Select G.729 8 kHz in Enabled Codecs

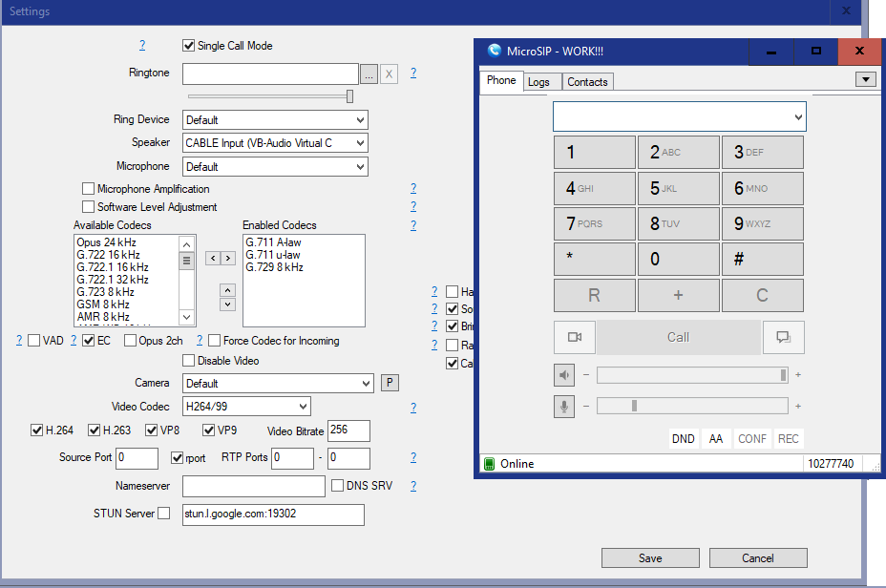tap(274, 267)
